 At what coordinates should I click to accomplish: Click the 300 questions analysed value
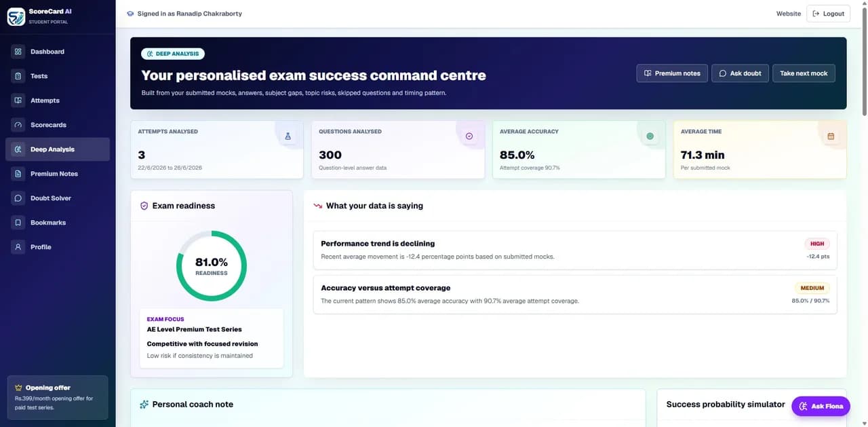tap(330, 155)
